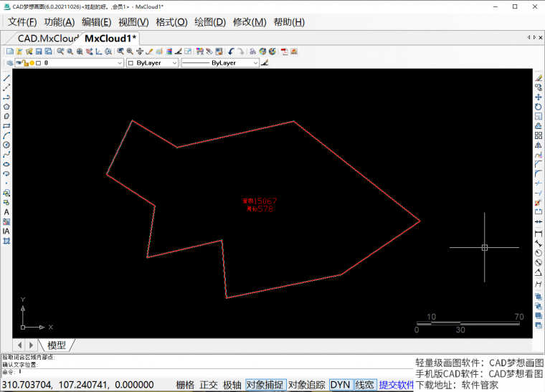Screen dimensions: 545x392
Task: Click the 提交软件 link
Action: 397,385
